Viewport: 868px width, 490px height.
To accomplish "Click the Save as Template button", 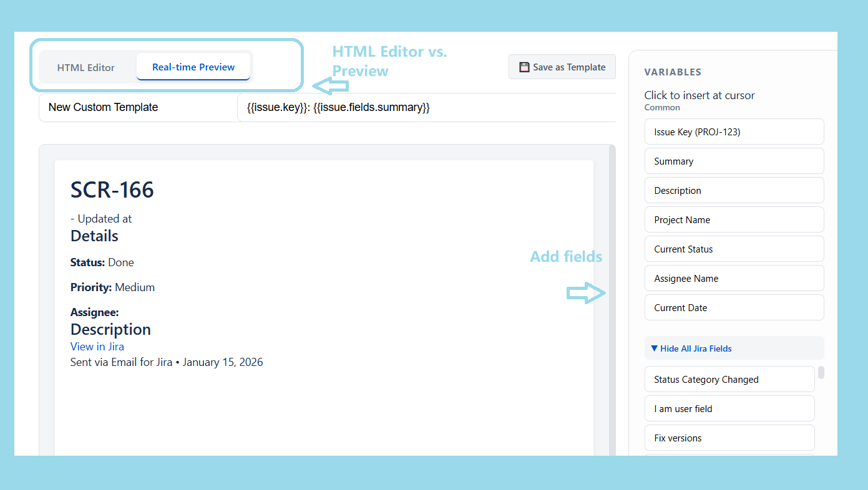I will pyautogui.click(x=562, y=67).
